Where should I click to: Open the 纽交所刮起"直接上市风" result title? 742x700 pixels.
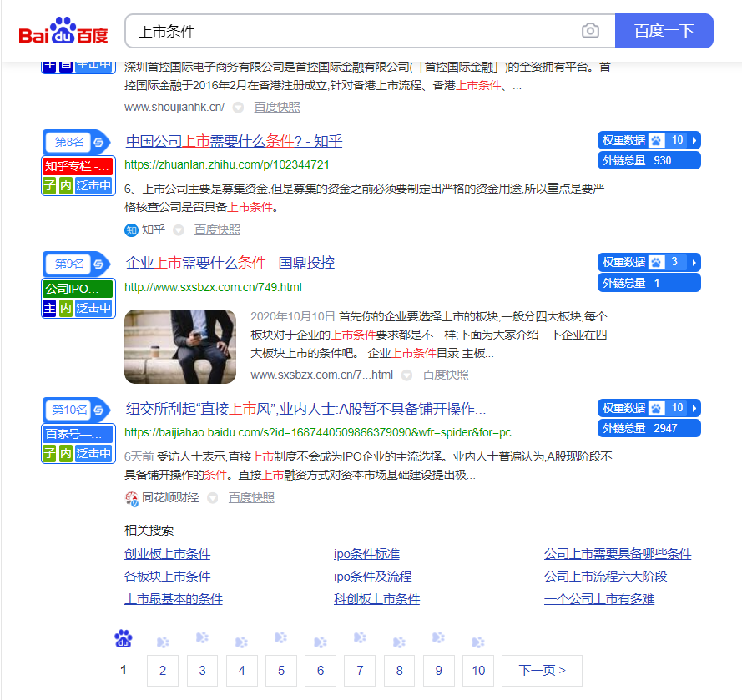pyautogui.click(x=305, y=409)
